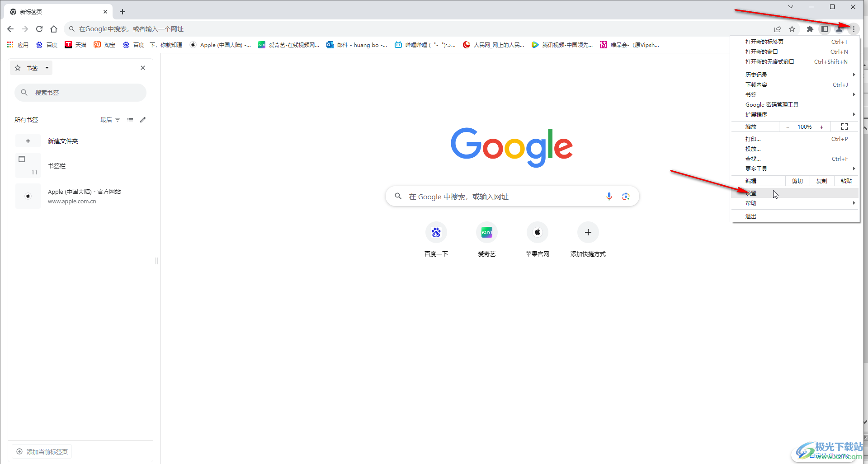Screen dimensions: 868x464
Task: Decrease zoom with minus button
Action: tap(788, 127)
